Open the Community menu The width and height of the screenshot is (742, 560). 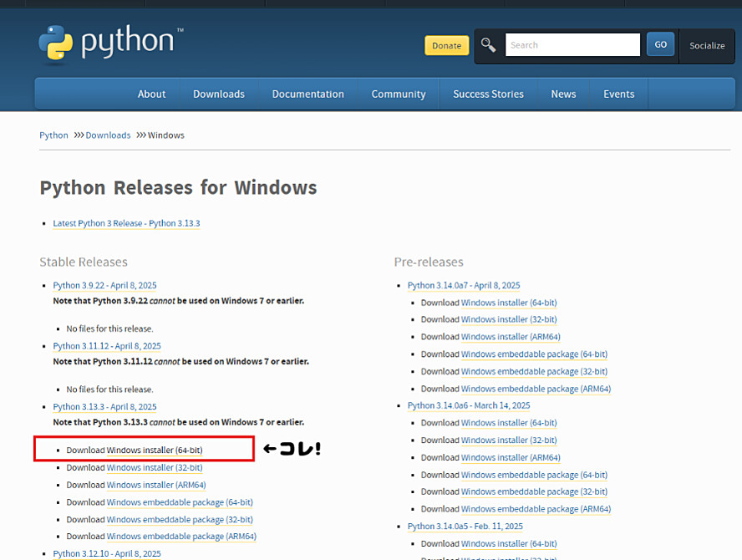point(399,94)
